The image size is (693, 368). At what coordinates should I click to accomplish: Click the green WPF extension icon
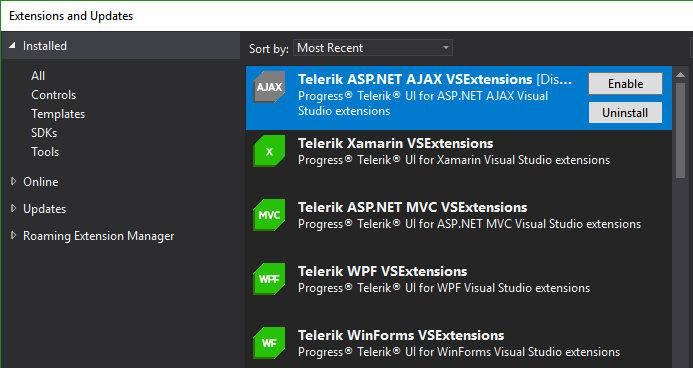(x=269, y=279)
